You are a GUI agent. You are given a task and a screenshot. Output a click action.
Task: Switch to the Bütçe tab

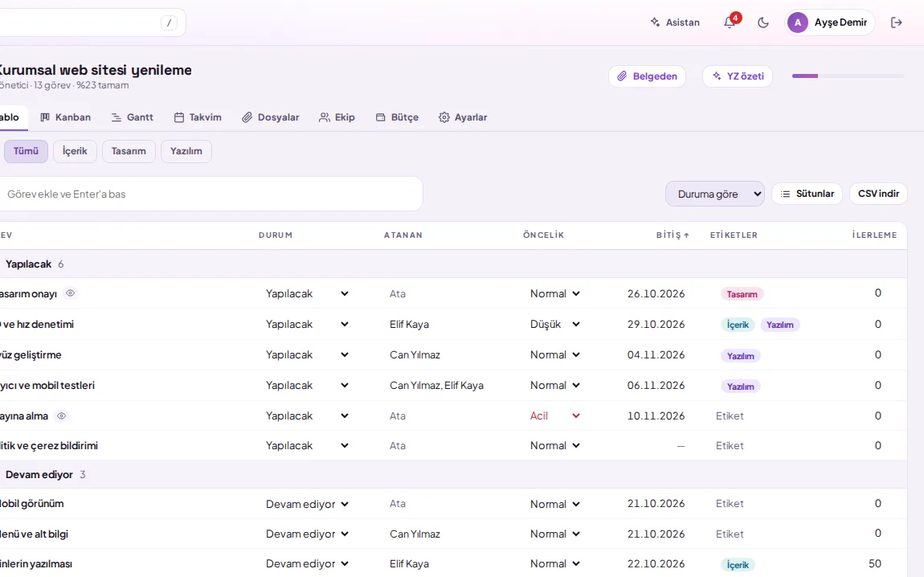pos(397,117)
